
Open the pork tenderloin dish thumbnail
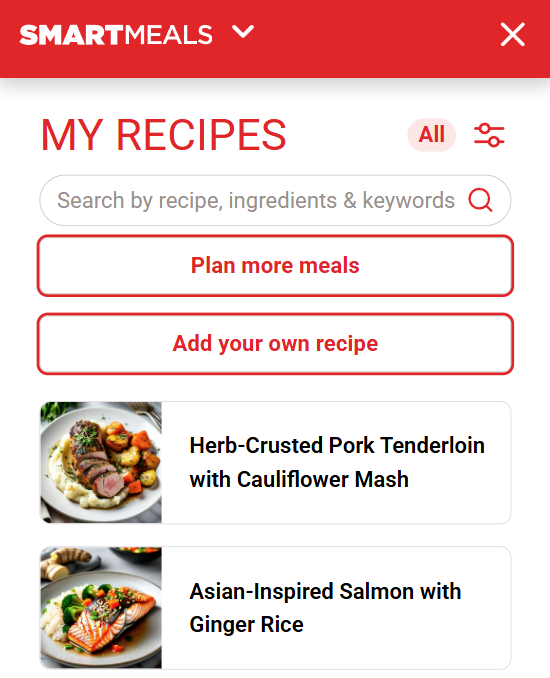[101, 462]
